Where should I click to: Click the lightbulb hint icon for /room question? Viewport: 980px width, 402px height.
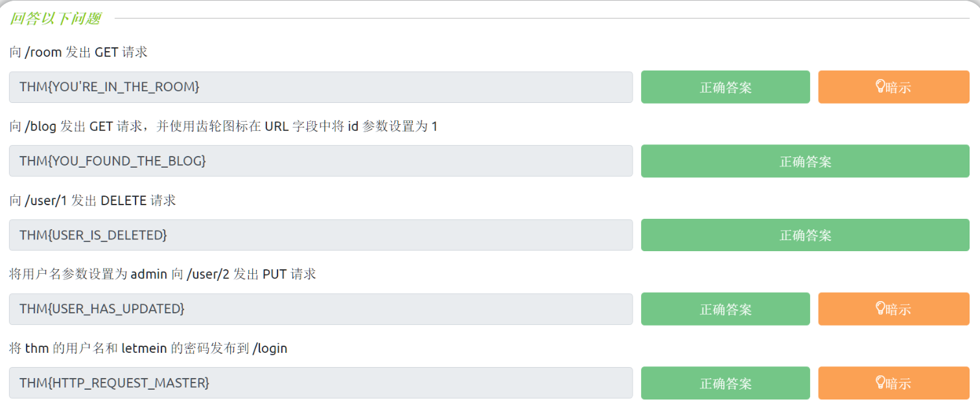click(880, 87)
